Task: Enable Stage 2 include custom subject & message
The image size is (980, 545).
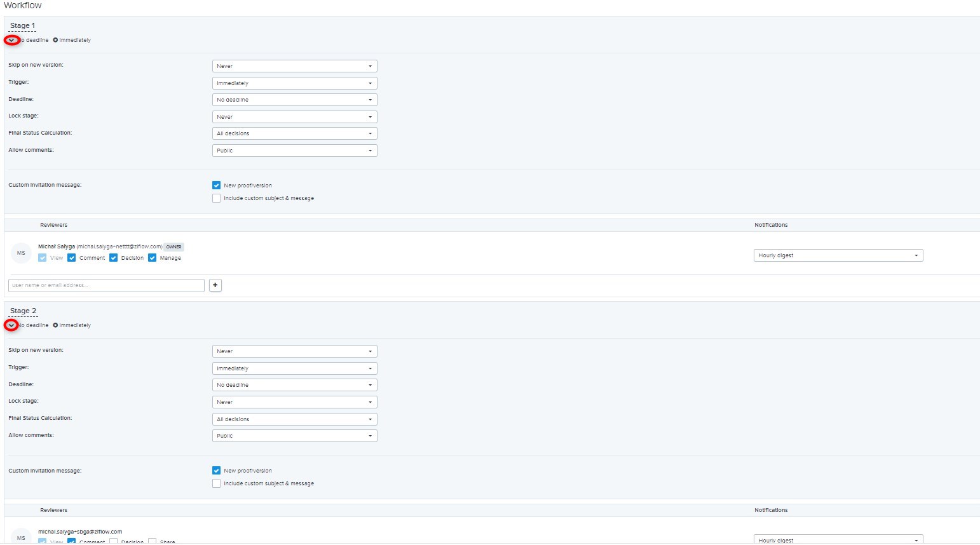Action: point(217,483)
